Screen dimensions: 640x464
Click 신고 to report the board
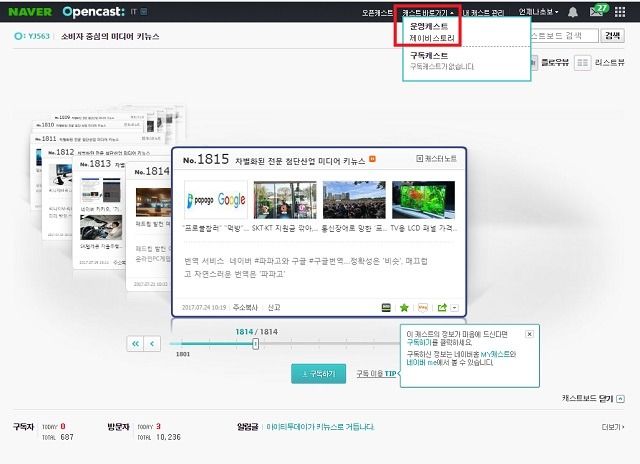click(273, 307)
